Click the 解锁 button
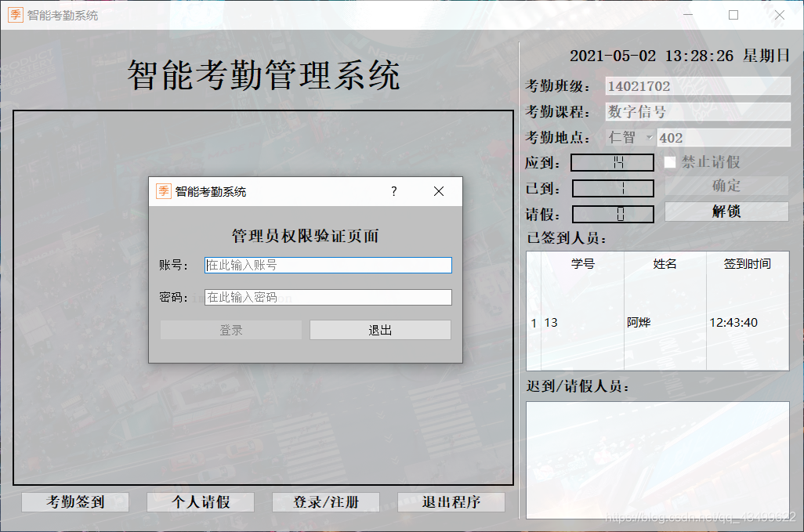 (726, 212)
